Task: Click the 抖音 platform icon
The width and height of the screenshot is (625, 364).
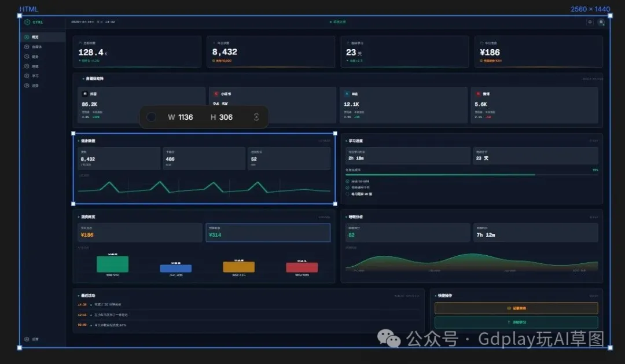Action: pyautogui.click(x=84, y=94)
